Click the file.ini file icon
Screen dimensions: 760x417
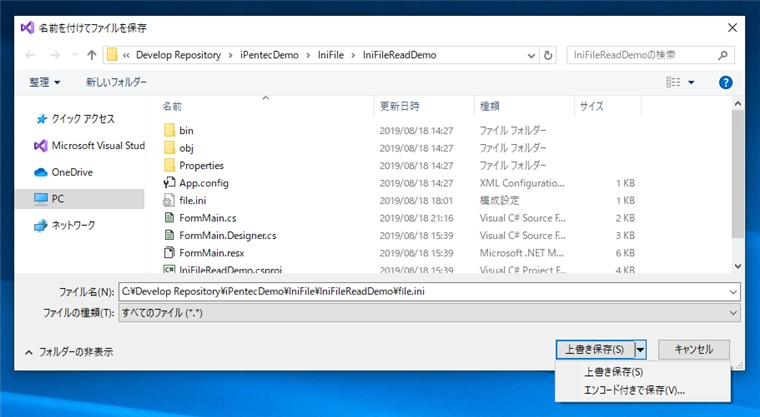click(169, 200)
